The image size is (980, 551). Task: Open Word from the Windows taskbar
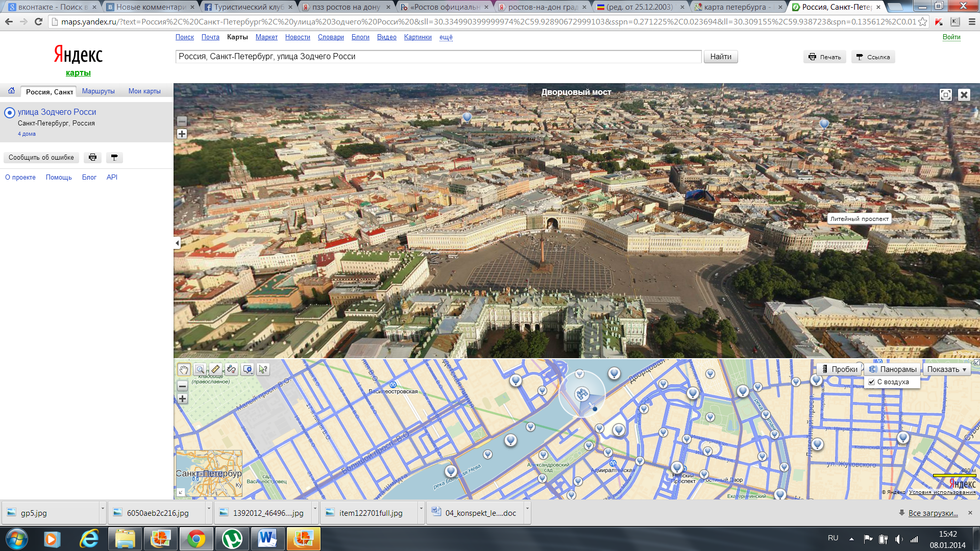[267, 539]
